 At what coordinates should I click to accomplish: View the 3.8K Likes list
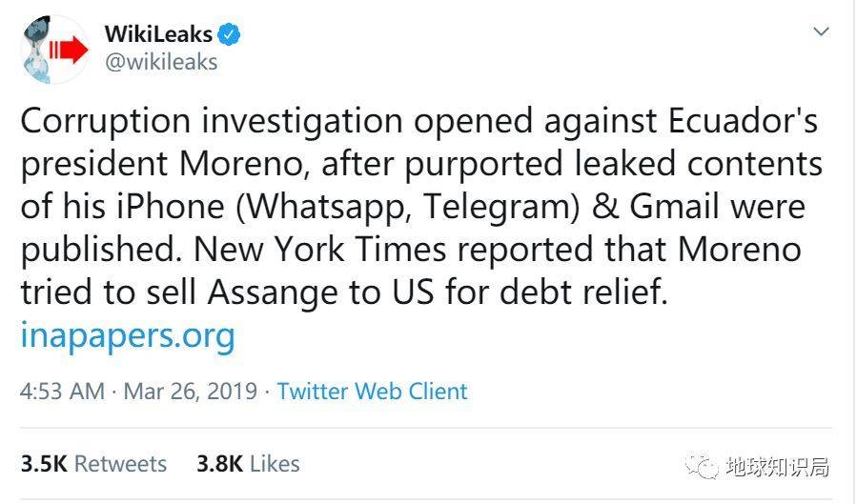(x=248, y=464)
